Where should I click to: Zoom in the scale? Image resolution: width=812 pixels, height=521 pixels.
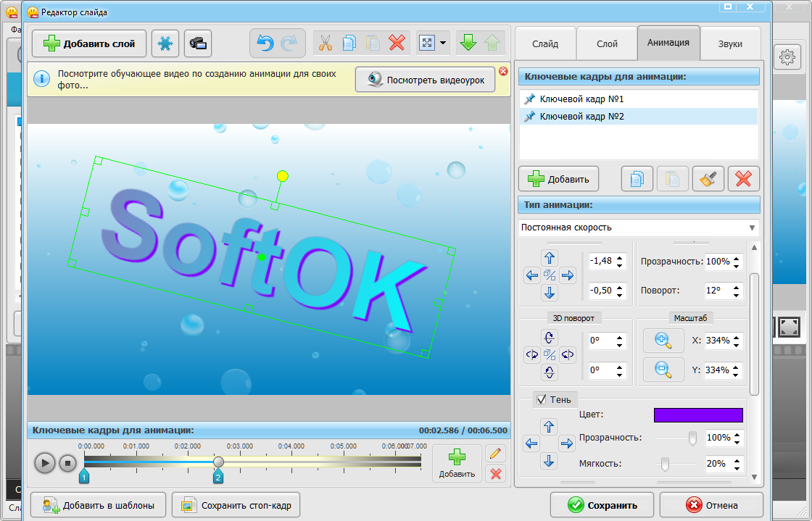pyautogui.click(x=663, y=341)
